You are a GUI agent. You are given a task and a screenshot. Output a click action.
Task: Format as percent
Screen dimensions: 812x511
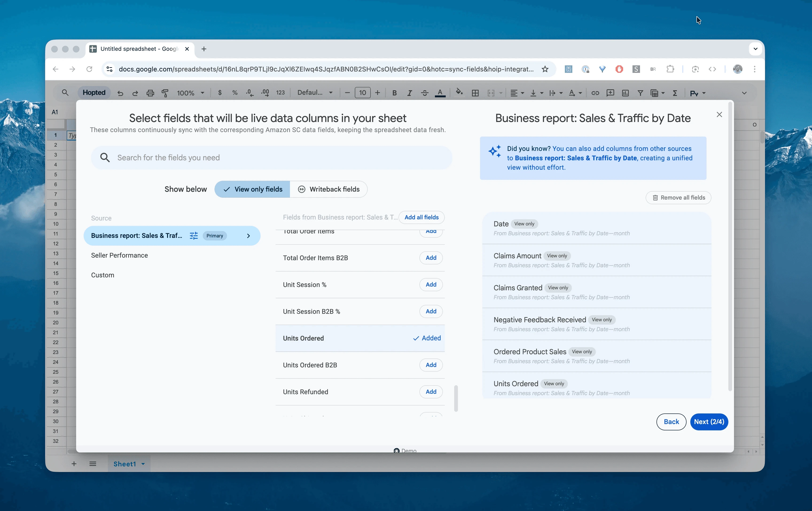pyautogui.click(x=235, y=93)
